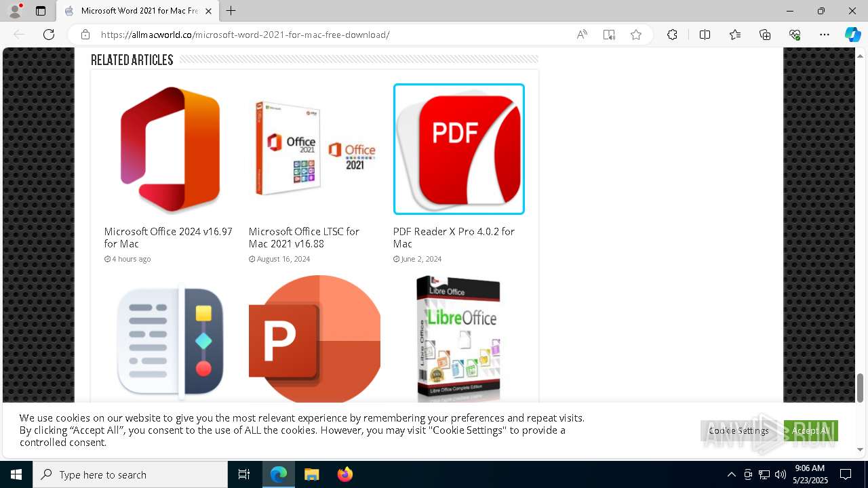Open the LibreOffice box thumbnail
Image resolution: width=868 pixels, height=488 pixels.
click(x=459, y=339)
